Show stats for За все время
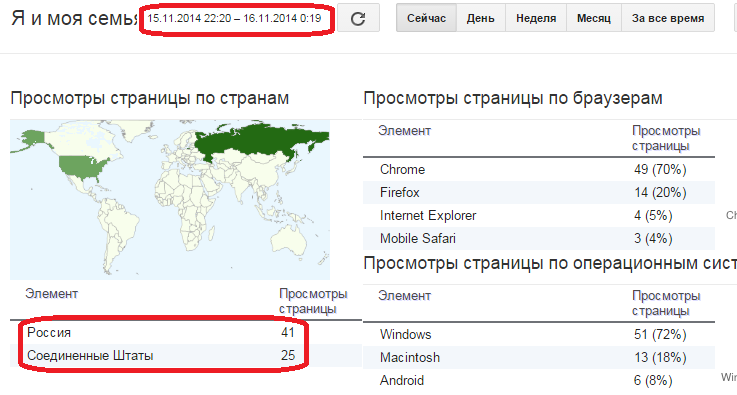 pyautogui.click(x=668, y=18)
